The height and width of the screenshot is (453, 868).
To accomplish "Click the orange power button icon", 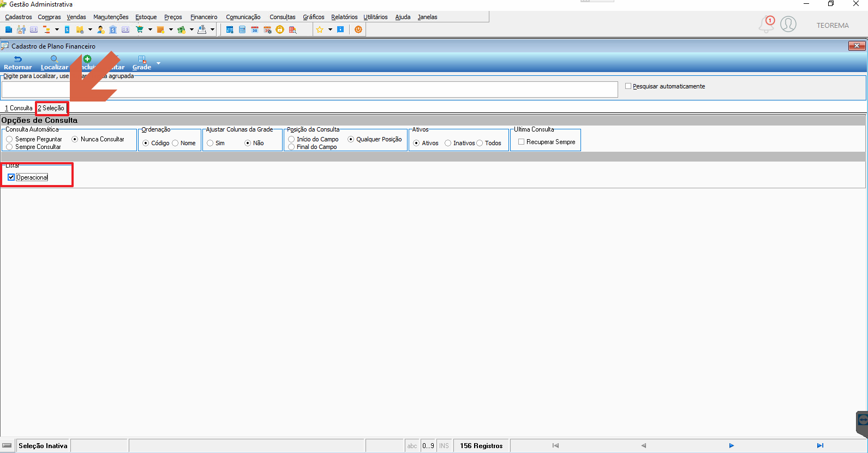I will tap(358, 29).
